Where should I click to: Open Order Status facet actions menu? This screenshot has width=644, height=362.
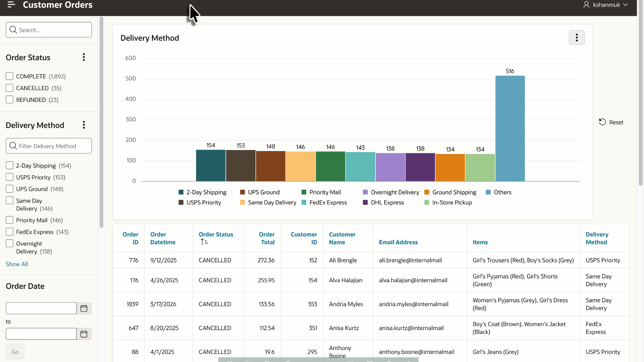tap(84, 57)
